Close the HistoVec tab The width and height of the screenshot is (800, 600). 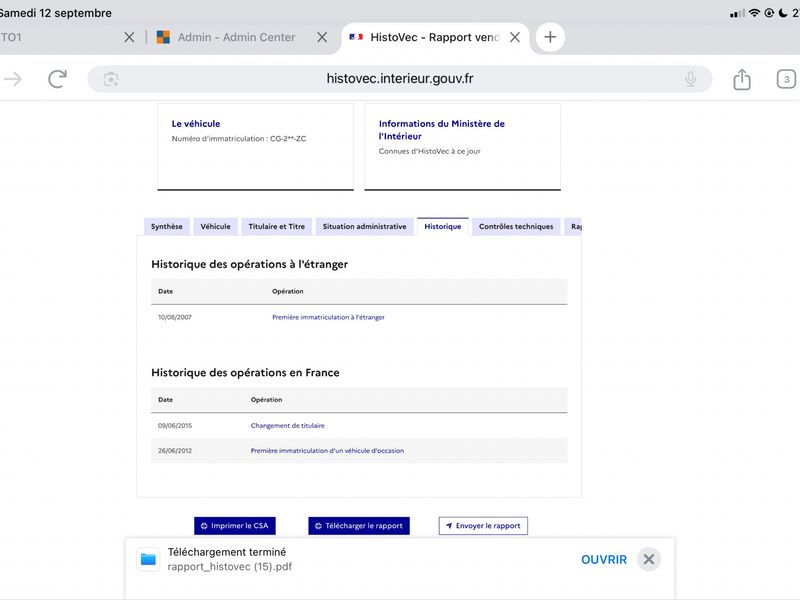coord(515,37)
